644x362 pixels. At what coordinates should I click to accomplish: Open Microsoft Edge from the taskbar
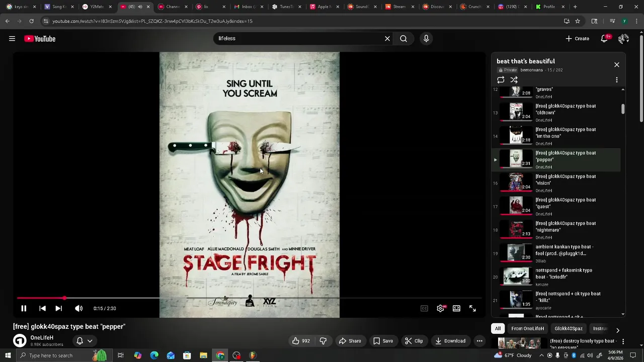(154, 355)
